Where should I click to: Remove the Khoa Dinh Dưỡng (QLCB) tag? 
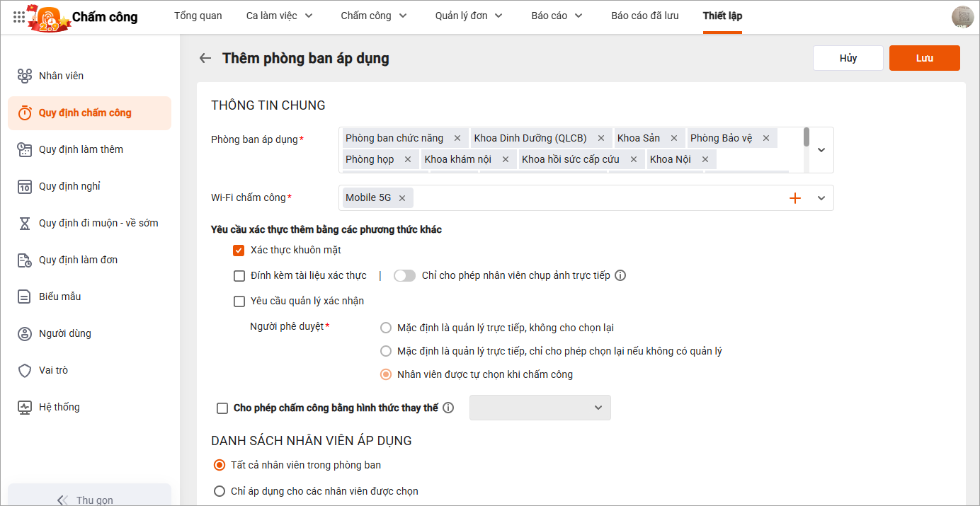click(x=601, y=138)
